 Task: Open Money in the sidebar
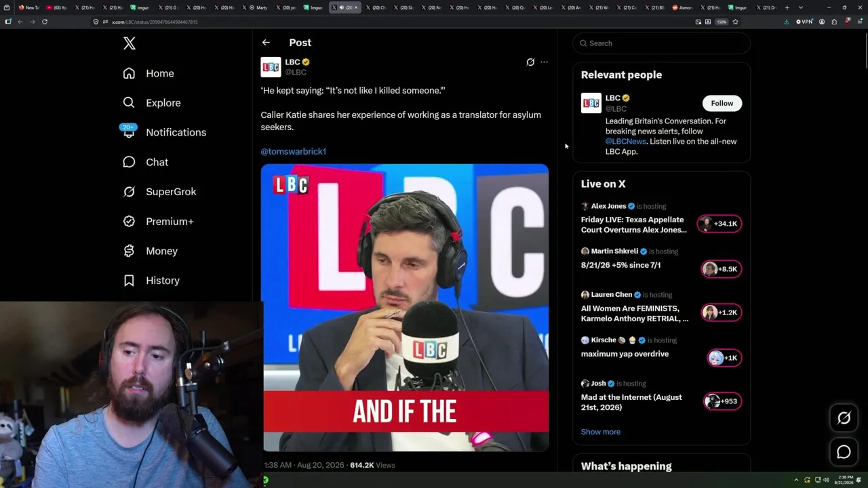click(151, 251)
